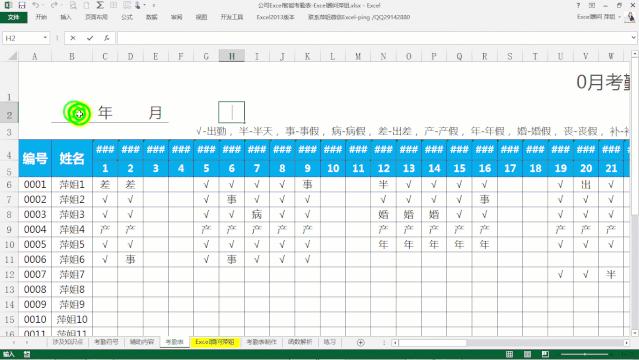Screen dimensions: 639x360
Task: Click the vertical scrollbar down arrow
Action: pyautogui.click(x=635, y=333)
